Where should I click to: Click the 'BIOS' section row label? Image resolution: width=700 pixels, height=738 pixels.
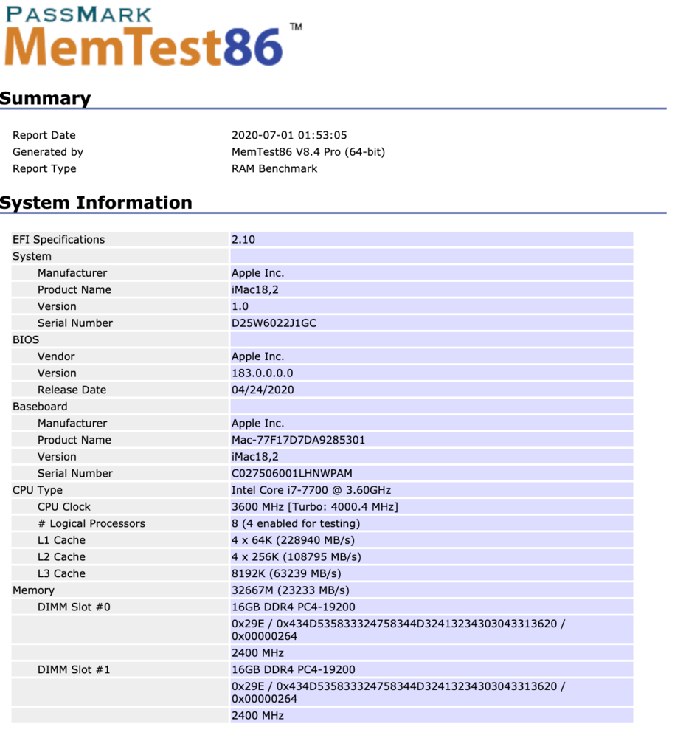[26, 339]
